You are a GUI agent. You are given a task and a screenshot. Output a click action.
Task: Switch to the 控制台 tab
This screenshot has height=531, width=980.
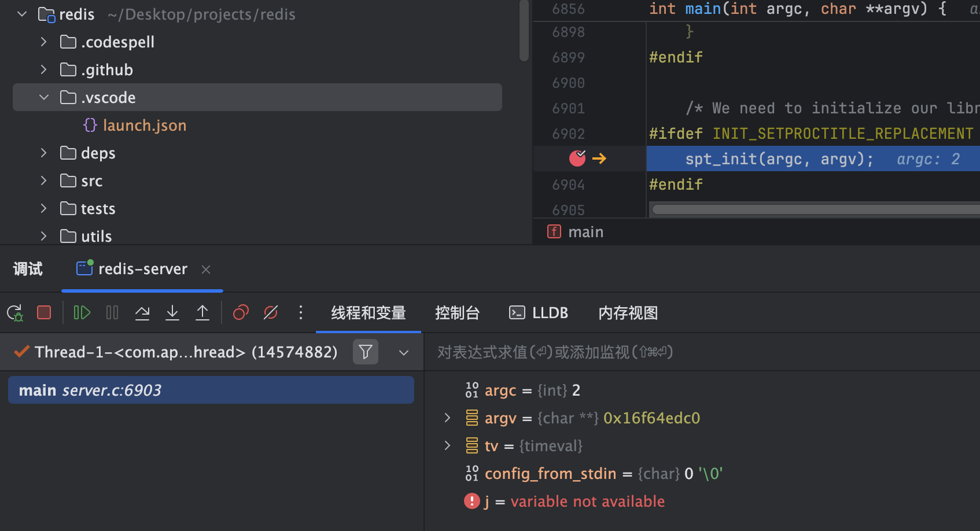[x=457, y=312]
